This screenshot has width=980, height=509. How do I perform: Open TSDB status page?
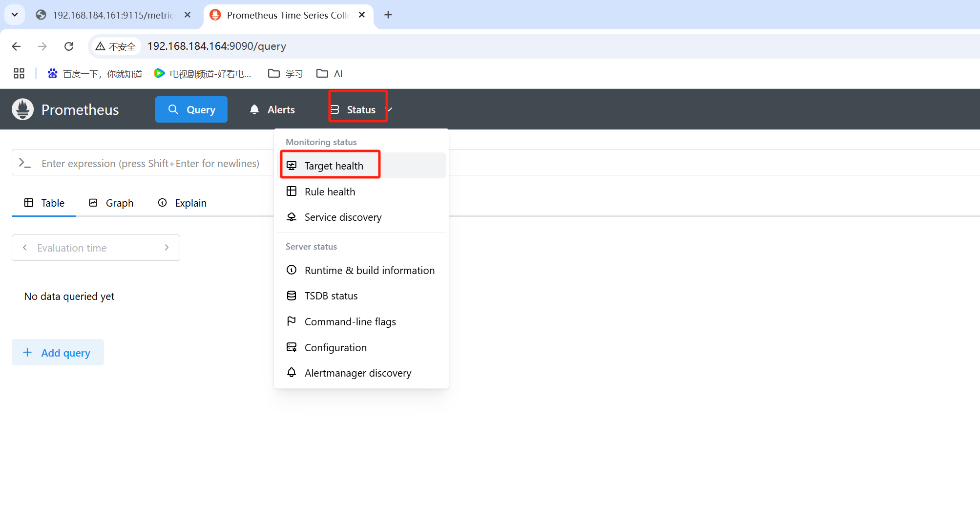click(362, 296)
